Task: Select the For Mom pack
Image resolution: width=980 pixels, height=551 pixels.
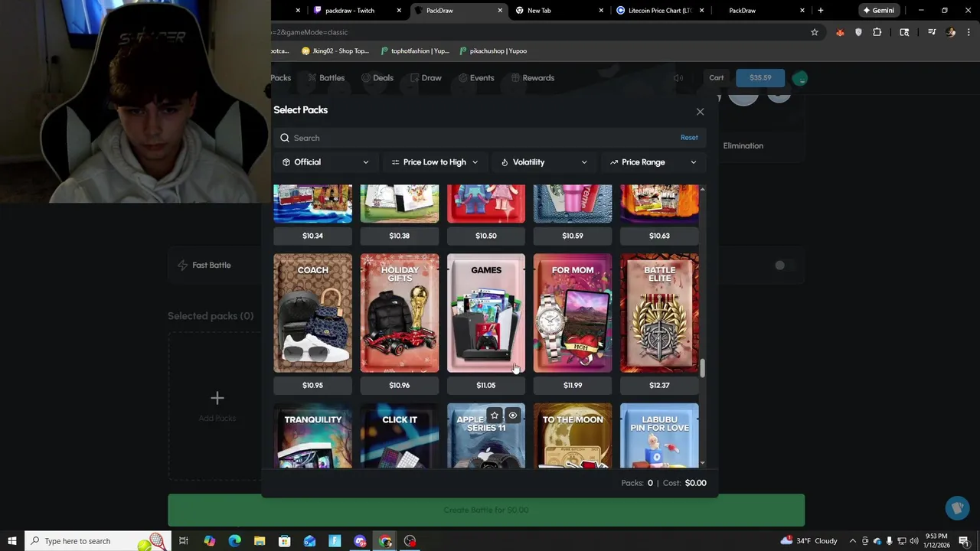Action: click(x=573, y=313)
